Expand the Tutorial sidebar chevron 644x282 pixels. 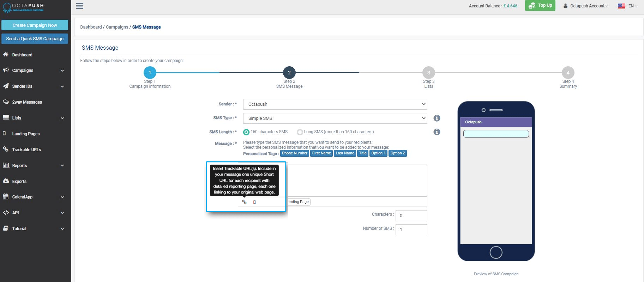coord(62,229)
